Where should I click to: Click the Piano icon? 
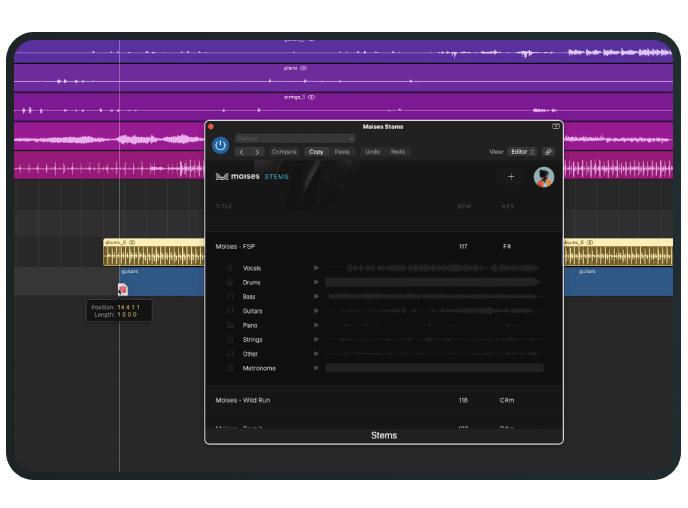coord(230,325)
